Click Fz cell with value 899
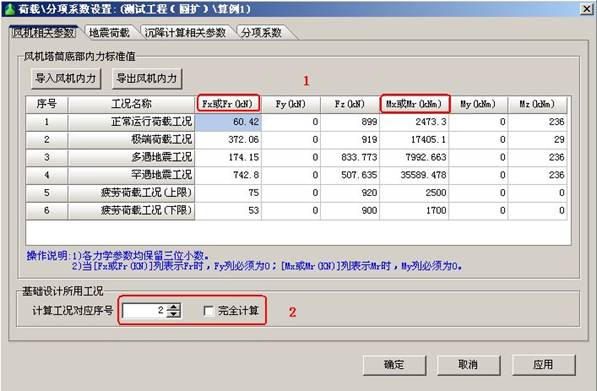This screenshot has height=391, width=597. pos(350,122)
